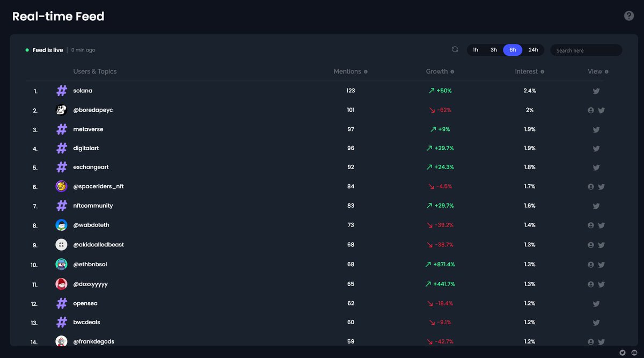Screen dimensions: 644x358
Task: Open Twitter view for @wabdoteth
Action: click(601, 226)
